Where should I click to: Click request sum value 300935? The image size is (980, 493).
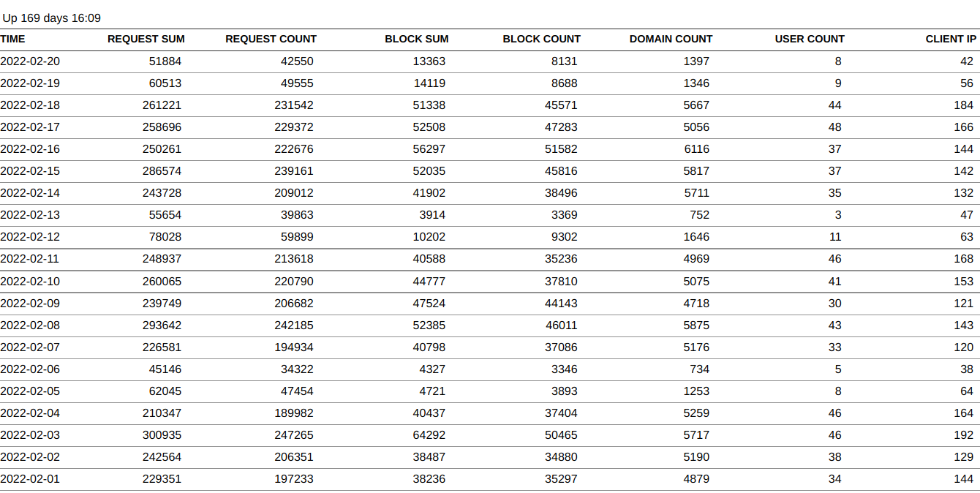click(162, 435)
